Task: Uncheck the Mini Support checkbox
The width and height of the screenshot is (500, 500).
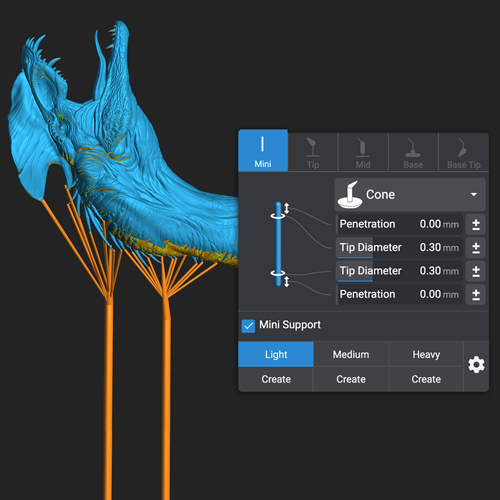Action: 248,326
